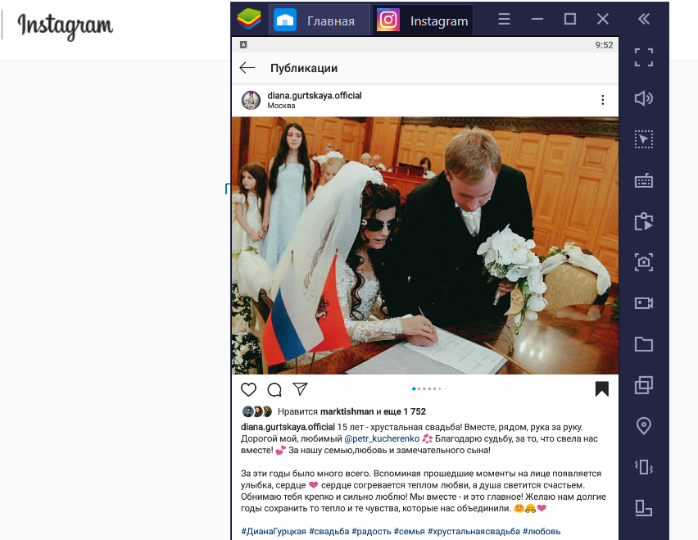This screenshot has height=540, width=698.
Task: Go back from Публикации screen
Action: pos(247,68)
